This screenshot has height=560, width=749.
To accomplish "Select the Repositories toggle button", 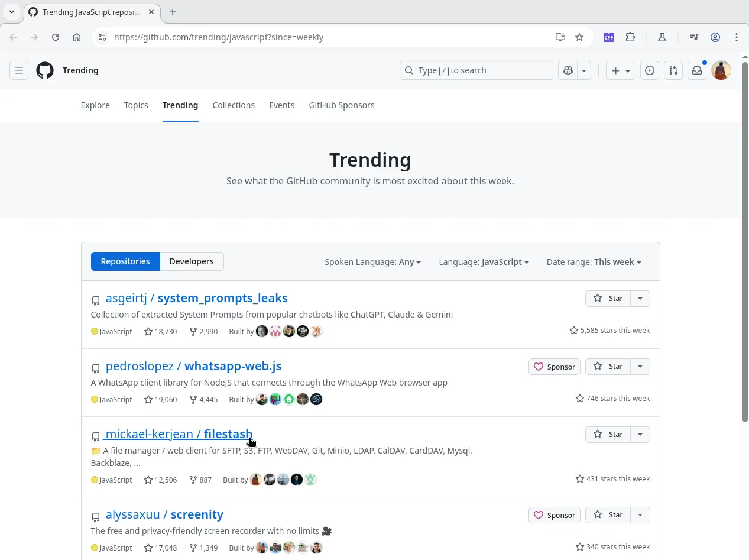I will 125,261.
